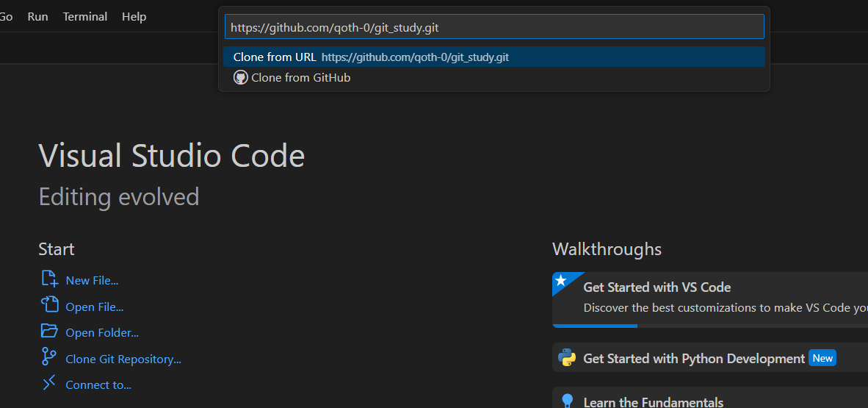Open the Connect to... link
This screenshot has height=408, width=868.
pos(98,384)
